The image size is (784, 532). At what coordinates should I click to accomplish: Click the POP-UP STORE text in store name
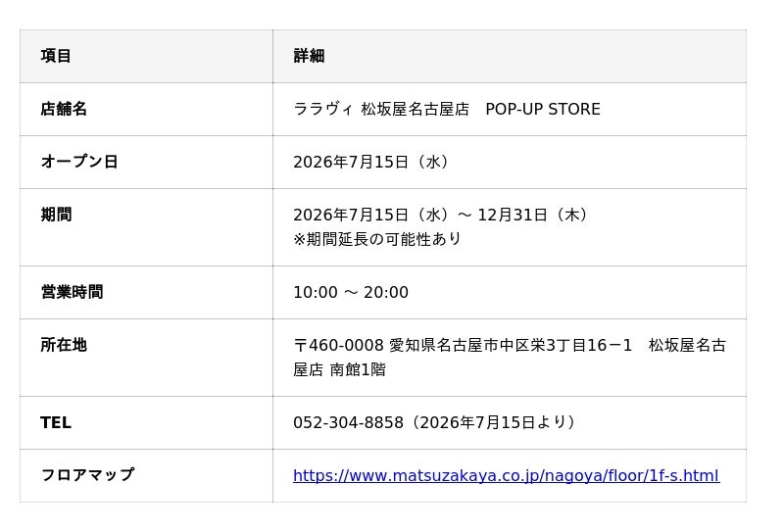click(543, 109)
